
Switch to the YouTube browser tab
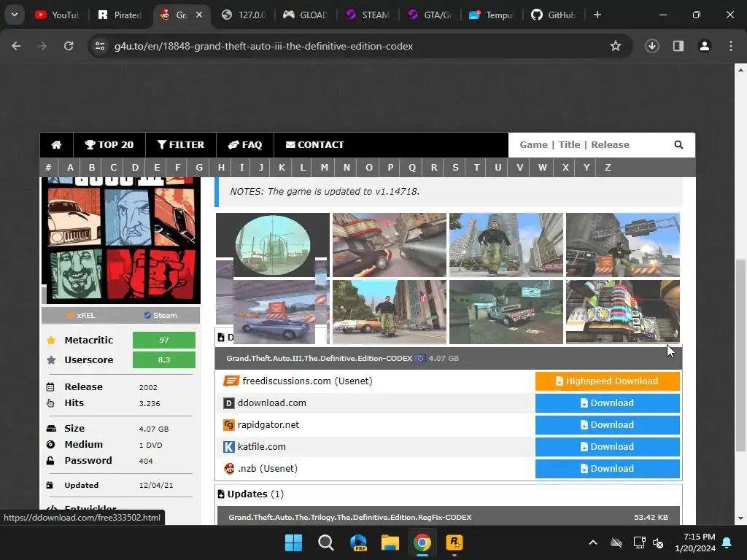[x=57, y=15]
